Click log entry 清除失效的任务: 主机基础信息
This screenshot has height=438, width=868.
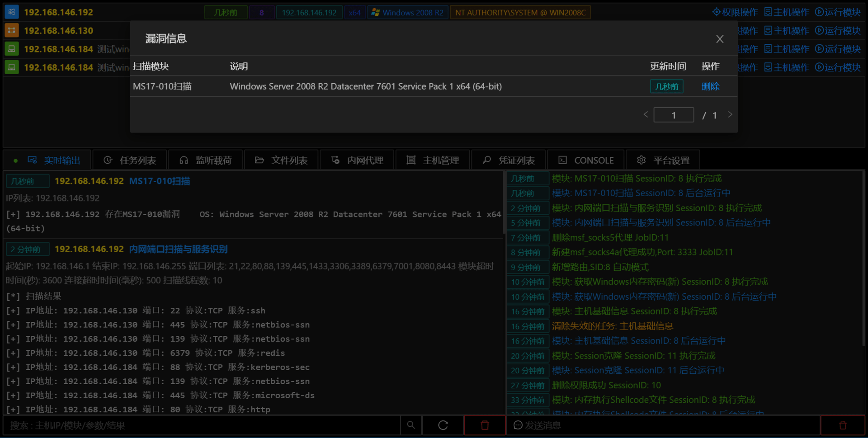pyautogui.click(x=613, y=326)
